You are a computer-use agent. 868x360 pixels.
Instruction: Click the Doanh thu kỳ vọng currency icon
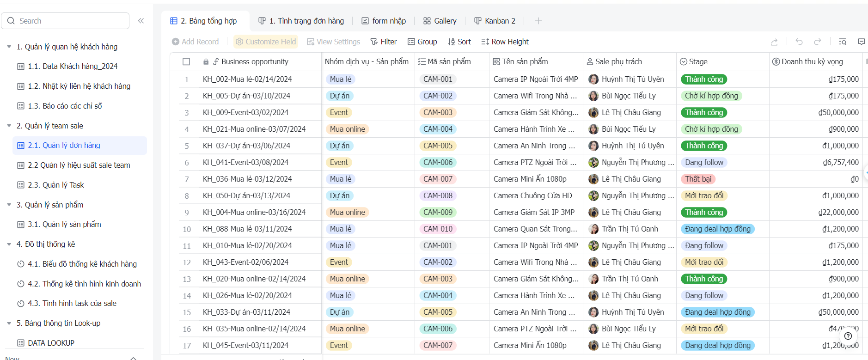[776, 61]
